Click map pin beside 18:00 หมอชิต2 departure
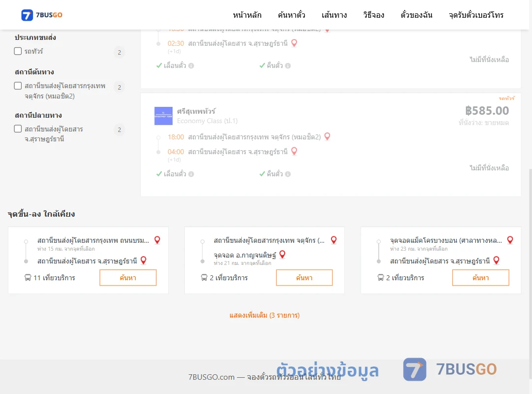Viewport: 532px width, 394px height. tap(327, 136)
